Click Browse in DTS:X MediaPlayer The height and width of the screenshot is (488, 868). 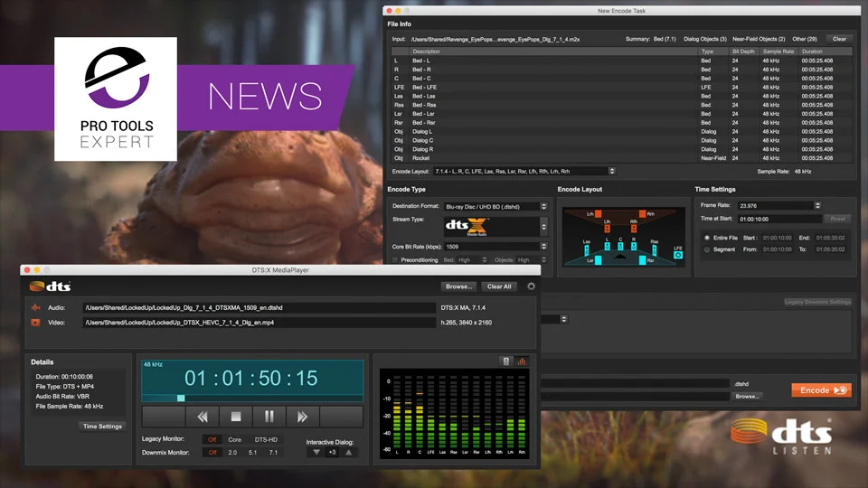pos(459,286)
